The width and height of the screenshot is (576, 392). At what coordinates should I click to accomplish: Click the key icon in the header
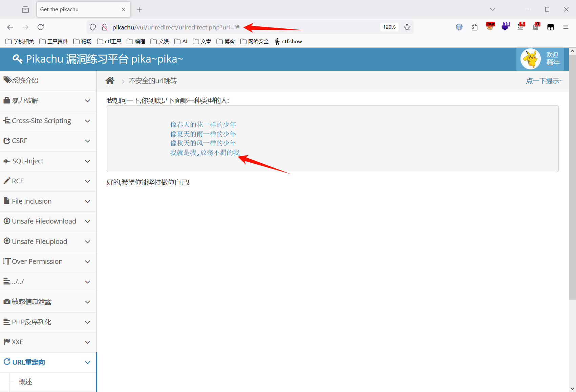point(18,59)
